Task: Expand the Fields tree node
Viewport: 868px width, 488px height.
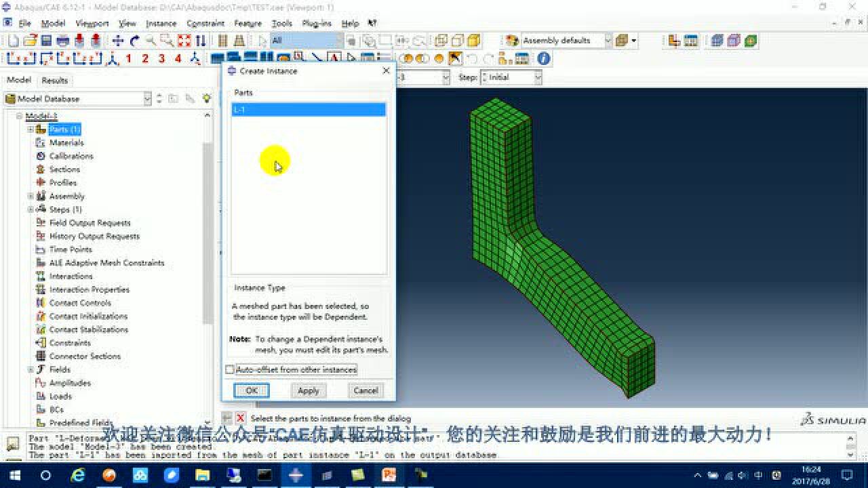Action: click(31, 369)
